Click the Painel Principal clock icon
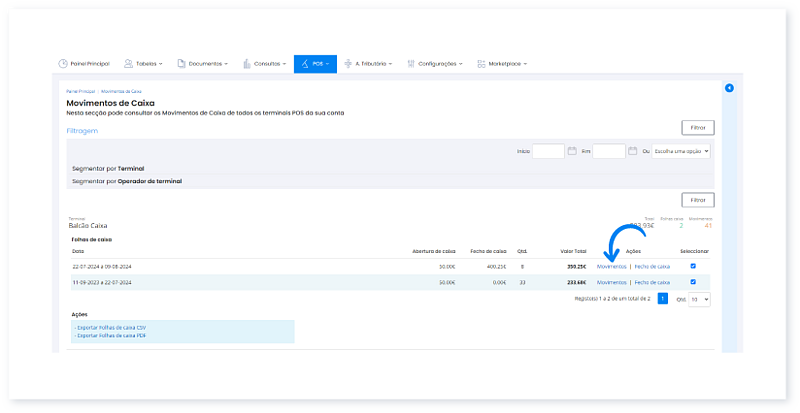Viewport: 800px width, 413px height. 63,64
